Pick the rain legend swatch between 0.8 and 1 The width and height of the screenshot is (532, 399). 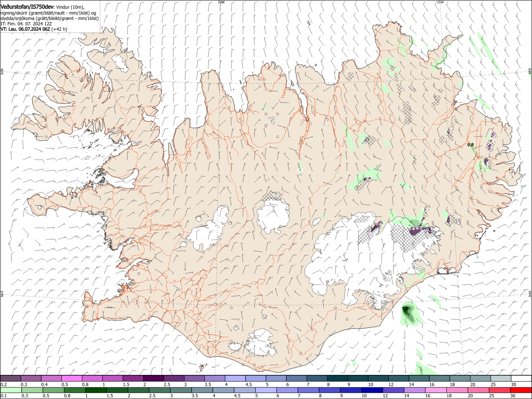click(74, 390)
